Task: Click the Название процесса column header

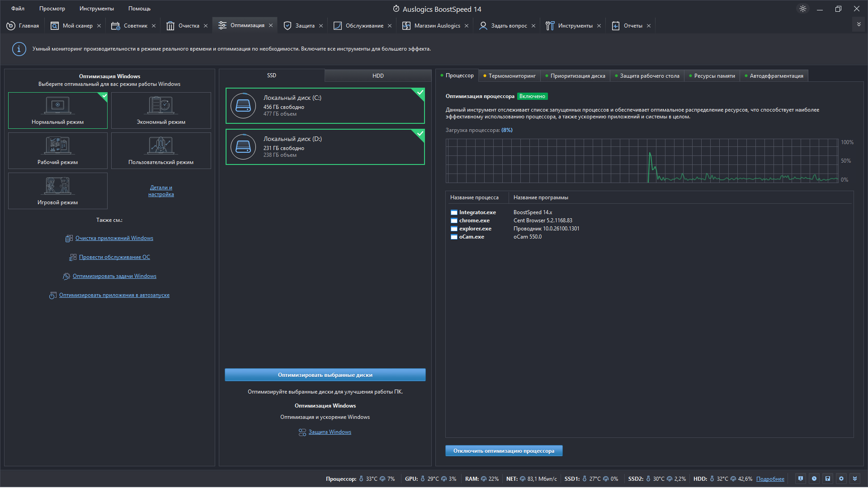Action: (477, 197)
